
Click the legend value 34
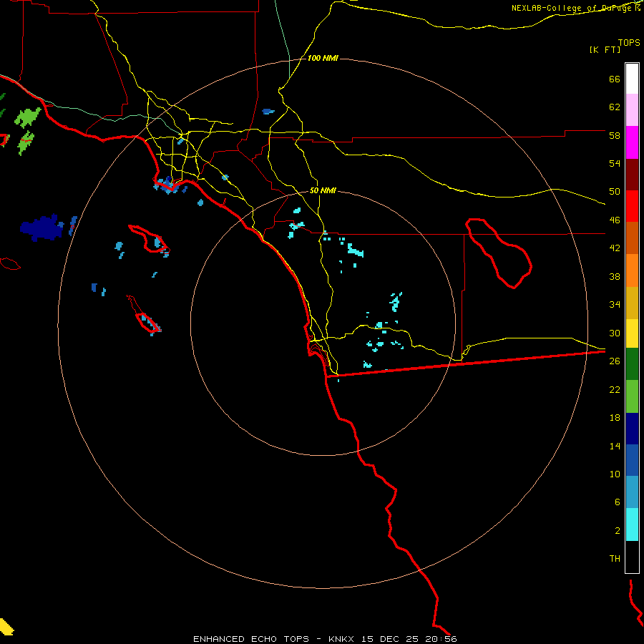pyautogui.click(x=615, y=305)
